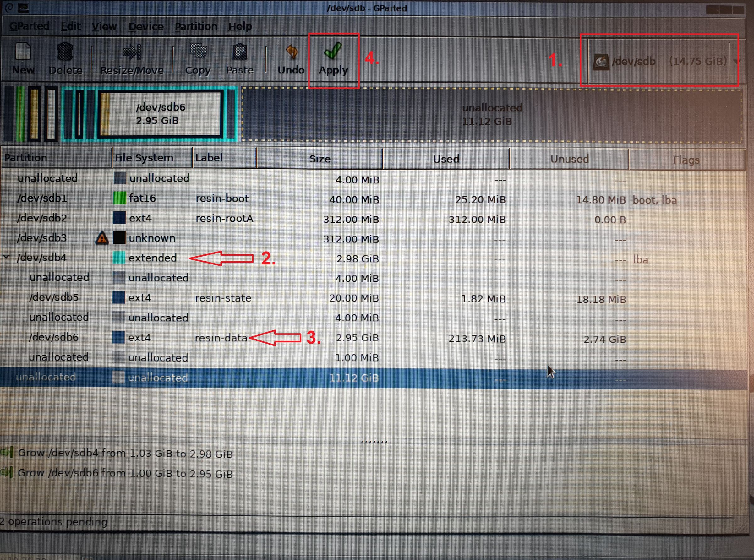
Task: Click the green fat16 file system swatch
Action: (x=120, y=198)
